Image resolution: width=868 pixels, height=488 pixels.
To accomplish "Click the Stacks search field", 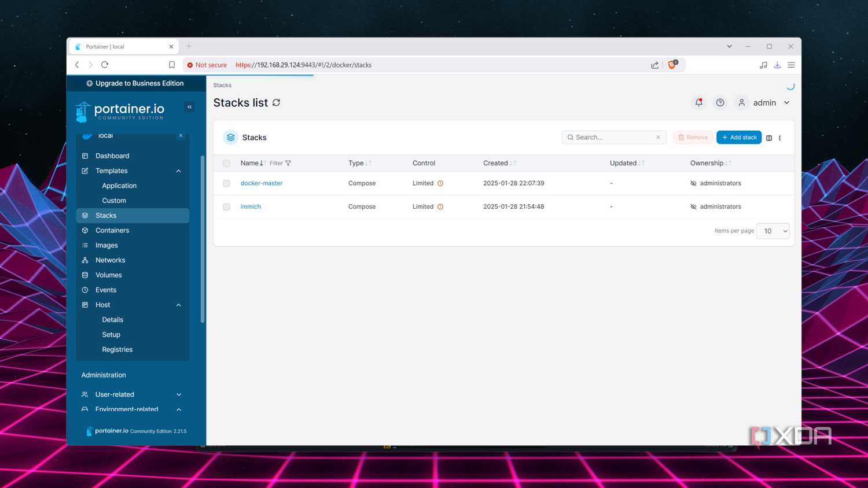I will tap(614, 137).
